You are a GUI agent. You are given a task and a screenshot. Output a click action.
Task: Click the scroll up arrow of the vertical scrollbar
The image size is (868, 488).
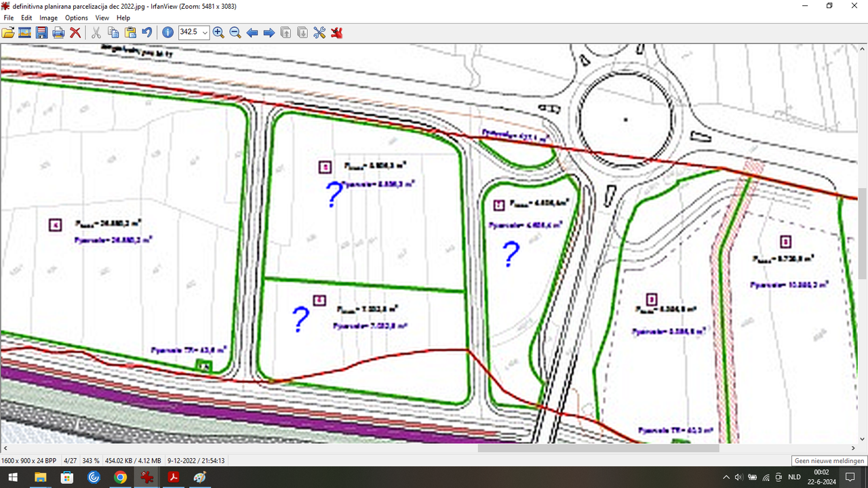click(x=863, y=50)
